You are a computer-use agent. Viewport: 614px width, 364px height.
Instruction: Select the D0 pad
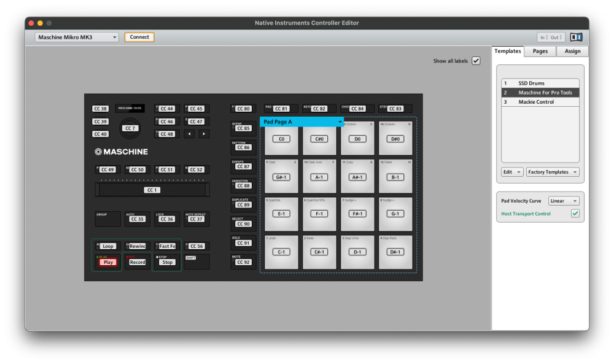tap(357, 139)
